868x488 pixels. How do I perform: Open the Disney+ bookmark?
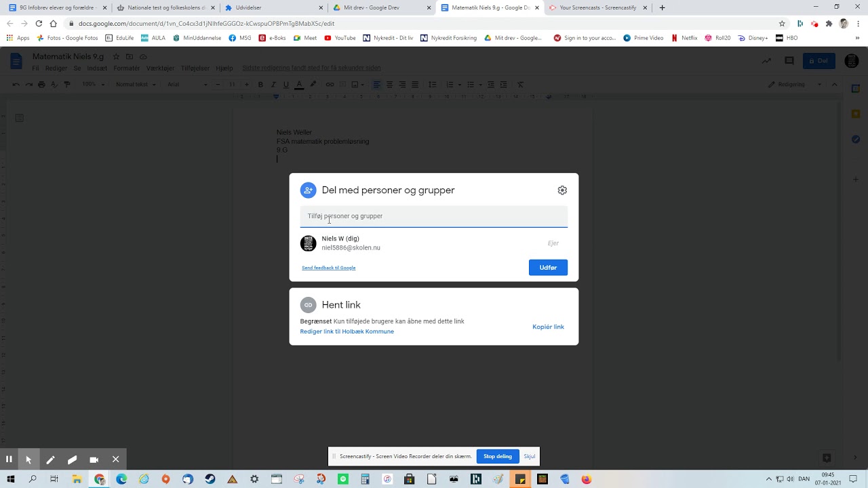753,38
